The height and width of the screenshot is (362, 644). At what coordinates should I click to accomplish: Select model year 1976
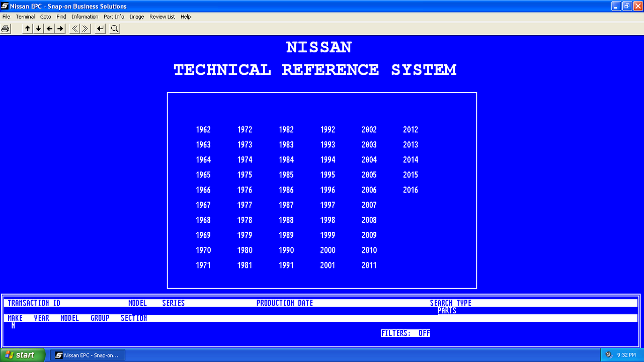pos(245,190)
